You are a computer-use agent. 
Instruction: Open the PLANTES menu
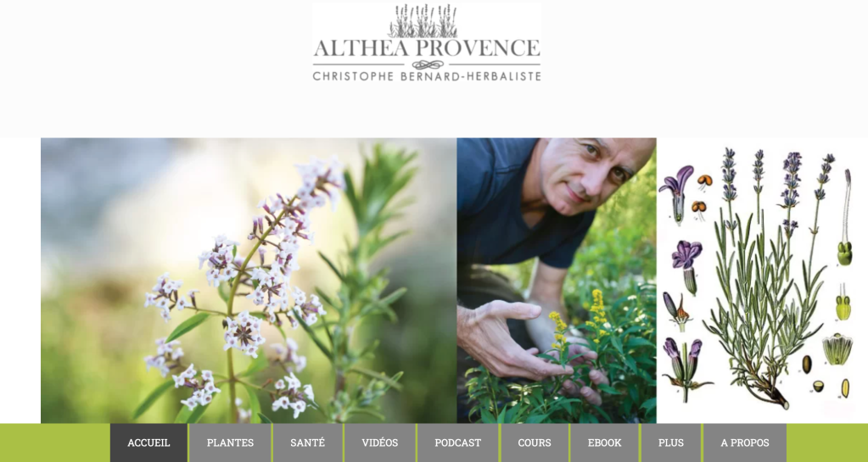230,443
